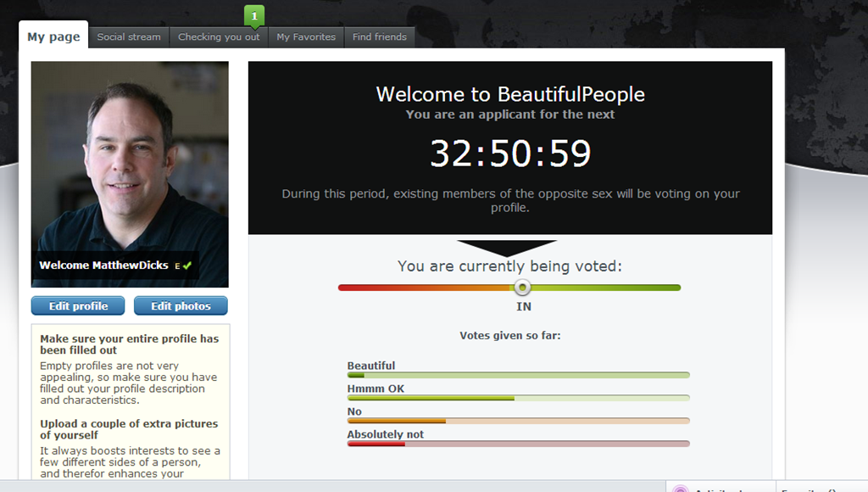The width and height of the screenshot is (868, 492).
Task: Click the IN status label under slider
Action: point(524,306)
